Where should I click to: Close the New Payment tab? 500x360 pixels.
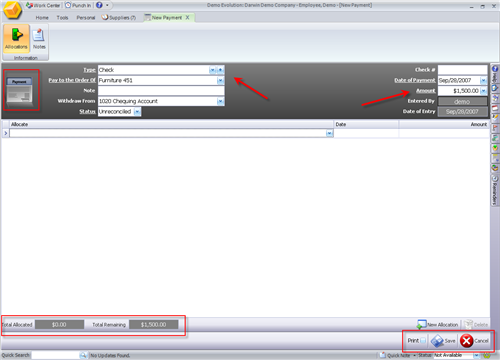click(x=188, y=17)
